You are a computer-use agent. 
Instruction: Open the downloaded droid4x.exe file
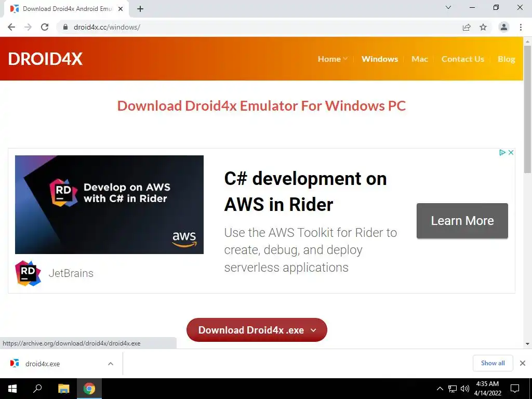(x=43, y=364)
